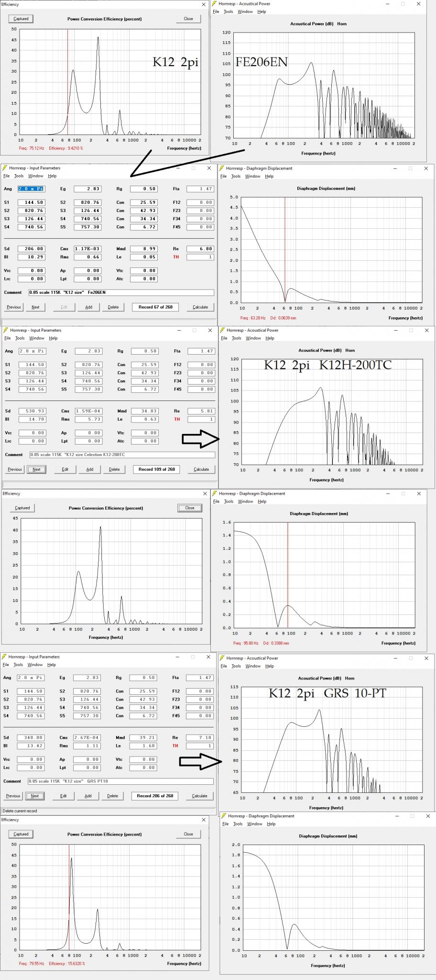Click the Edit button in the Record 109 window

coord(65,469)
